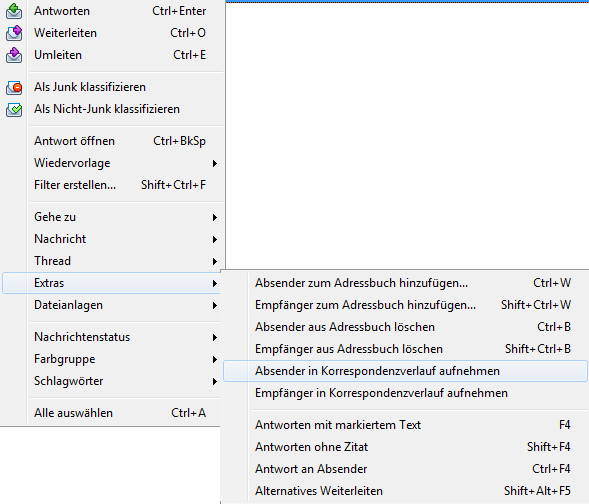
Task: Choose Antworten ohne Zitat
Action: point(405,447)
